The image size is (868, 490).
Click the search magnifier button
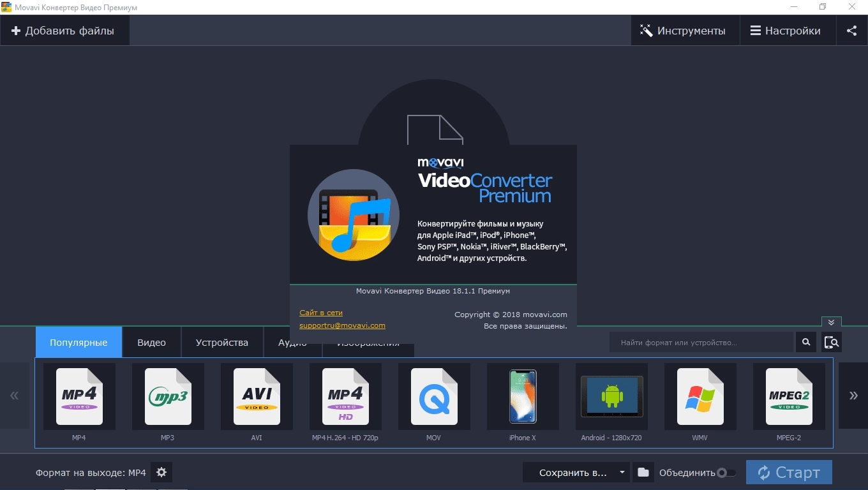click(x=806, y=343)
